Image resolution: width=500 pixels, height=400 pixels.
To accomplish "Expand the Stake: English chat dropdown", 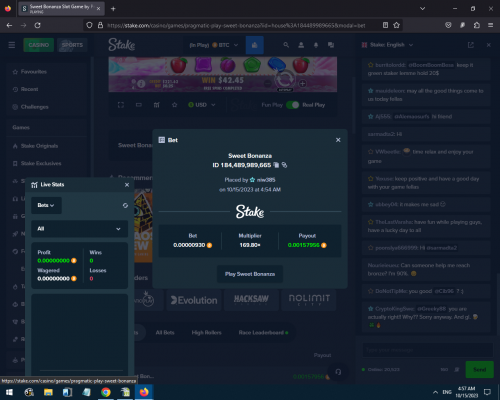I will 387,45.
